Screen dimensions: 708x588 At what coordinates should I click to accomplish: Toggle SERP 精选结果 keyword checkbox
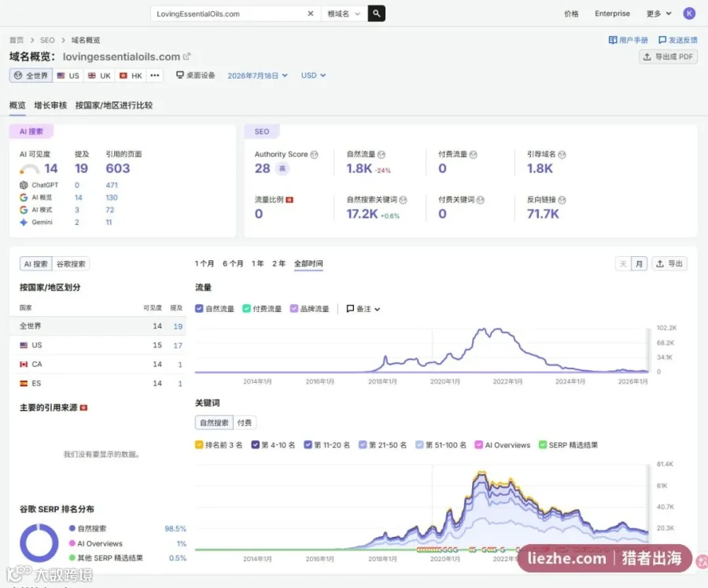click(x=542, y=445)
